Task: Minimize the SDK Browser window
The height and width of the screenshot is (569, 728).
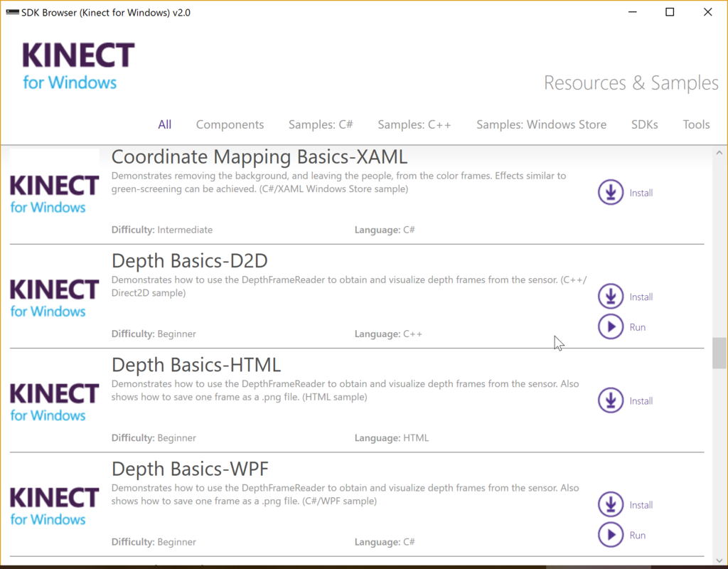Action: (632, 12)
